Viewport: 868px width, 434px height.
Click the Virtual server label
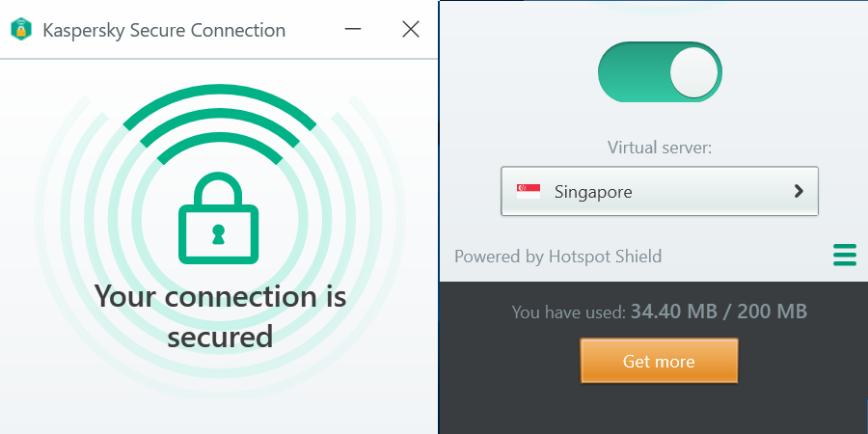pos(660,148)
